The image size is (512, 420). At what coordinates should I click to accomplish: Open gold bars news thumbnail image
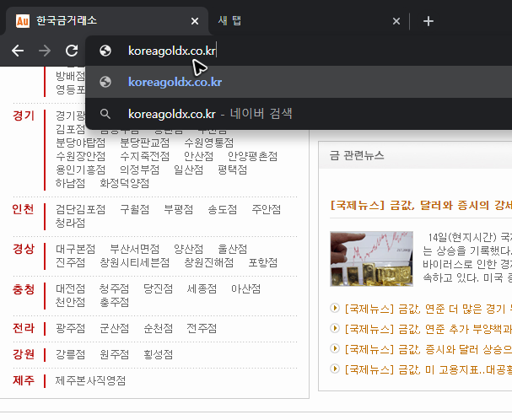(372, 259)
